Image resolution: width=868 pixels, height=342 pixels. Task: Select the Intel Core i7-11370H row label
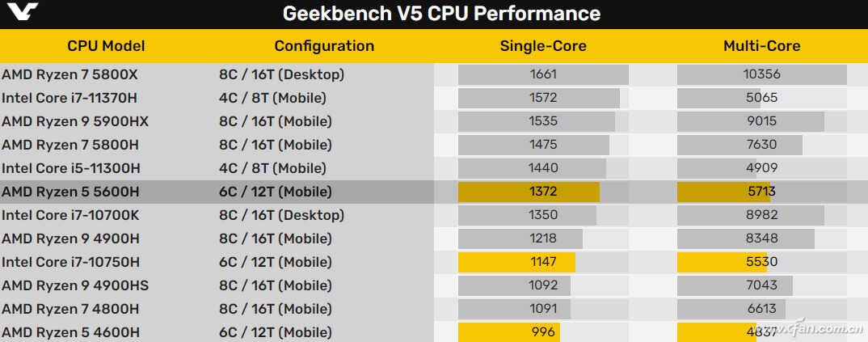click(71, 98)
